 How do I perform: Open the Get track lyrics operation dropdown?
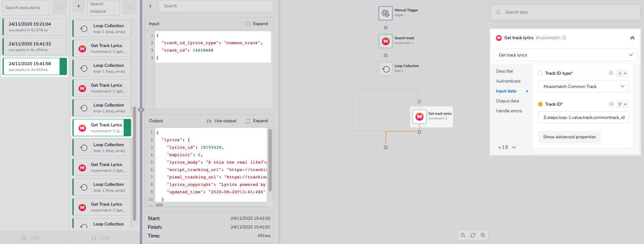tap(565, 55)
